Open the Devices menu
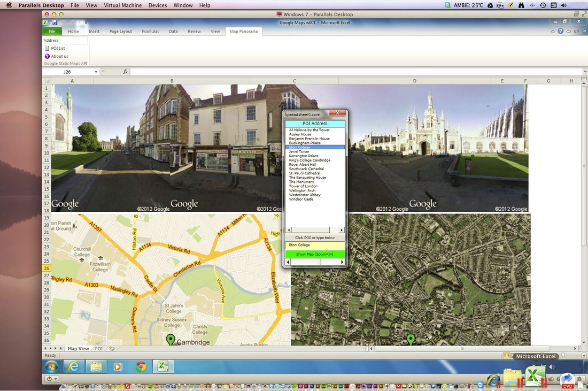The height and width of the screenshot is (391, 588). (158, 5)
